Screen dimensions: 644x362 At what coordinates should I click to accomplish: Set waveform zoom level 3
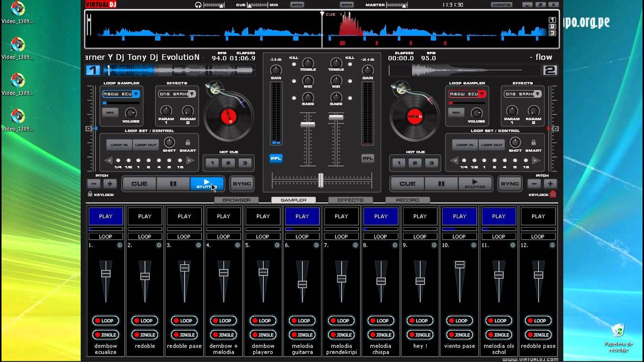coord(552,33)
